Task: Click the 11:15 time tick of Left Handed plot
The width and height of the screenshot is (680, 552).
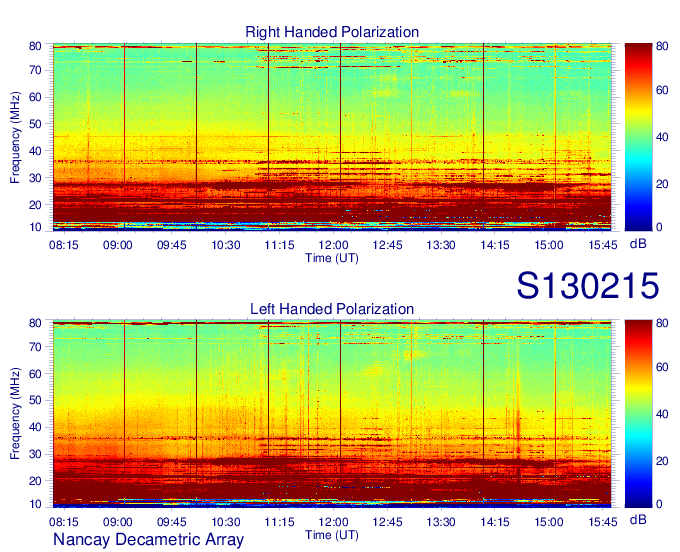Action: tap(279, 522)
